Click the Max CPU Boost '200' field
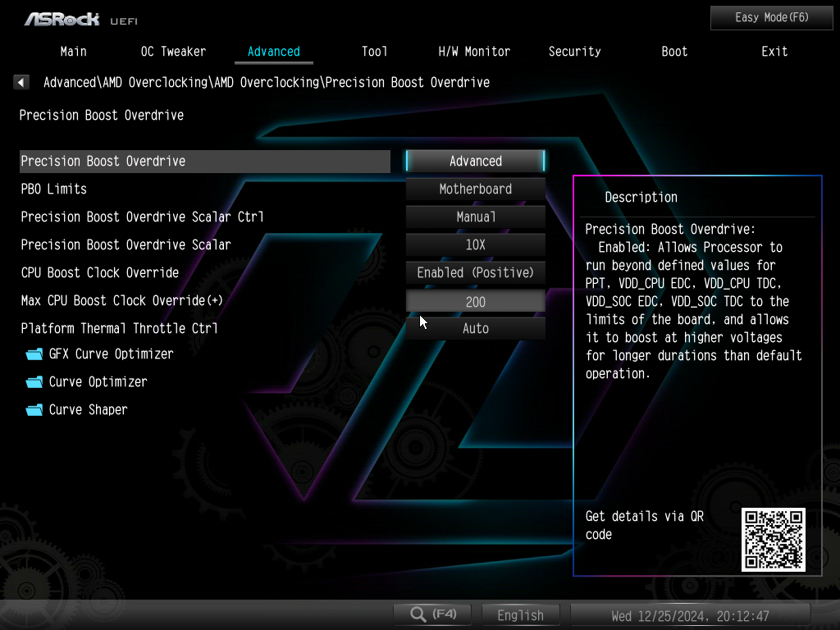 pyautogui.click(x=476, y=301)
